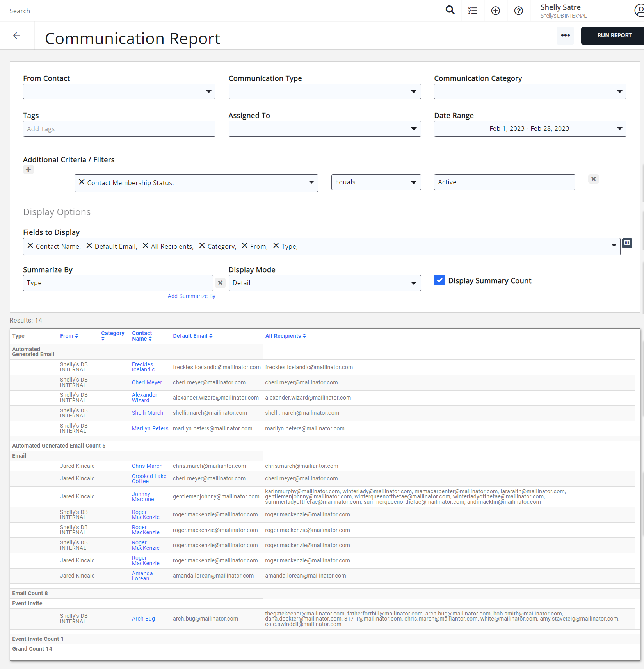644x669 pixels.
Task: Remove the Contact Membership Status filter row
Action: coord(593,179)
